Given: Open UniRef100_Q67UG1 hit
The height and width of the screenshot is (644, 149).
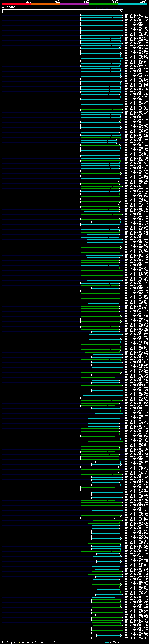Looking at the screenshot, I should pyautogui.click(x=136, y=357).
